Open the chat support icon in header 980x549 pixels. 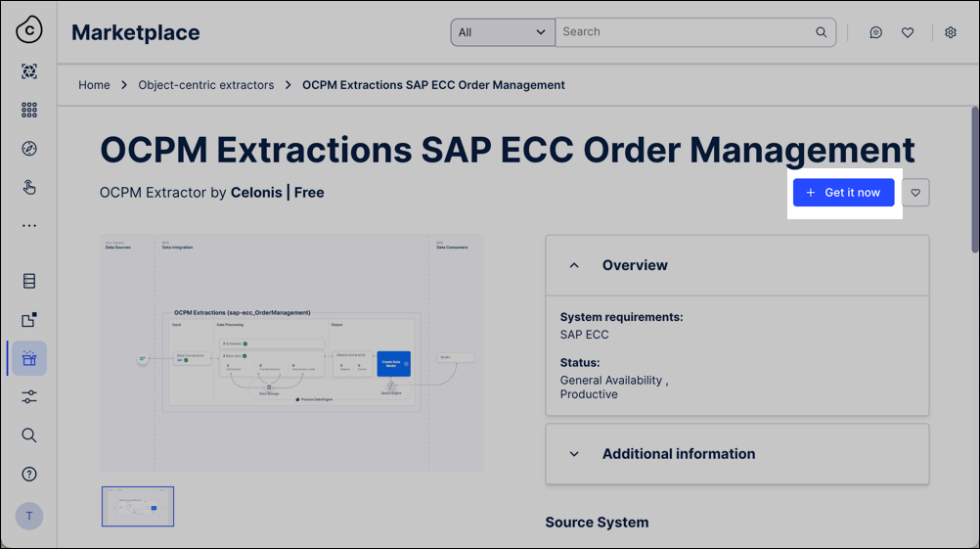(876, 32)
